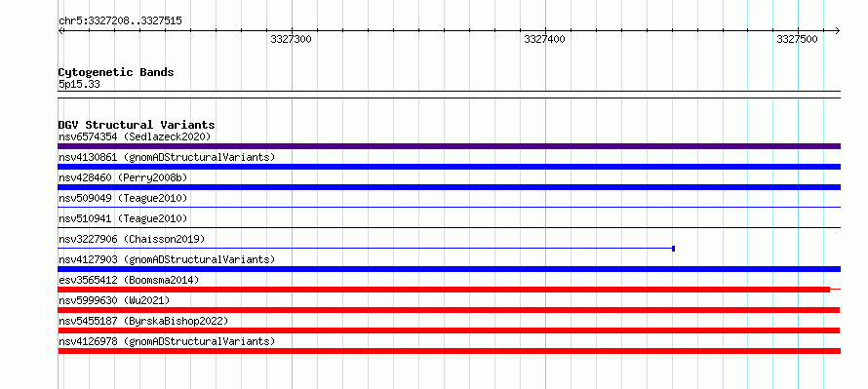Click the 3327300 ruler position
Viewport: 868px width, 389px height.
292,39
